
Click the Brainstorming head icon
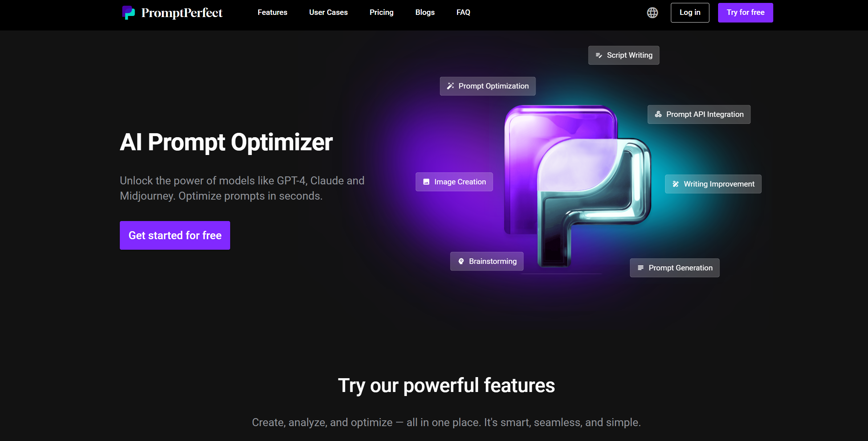[x=461, y=261]
